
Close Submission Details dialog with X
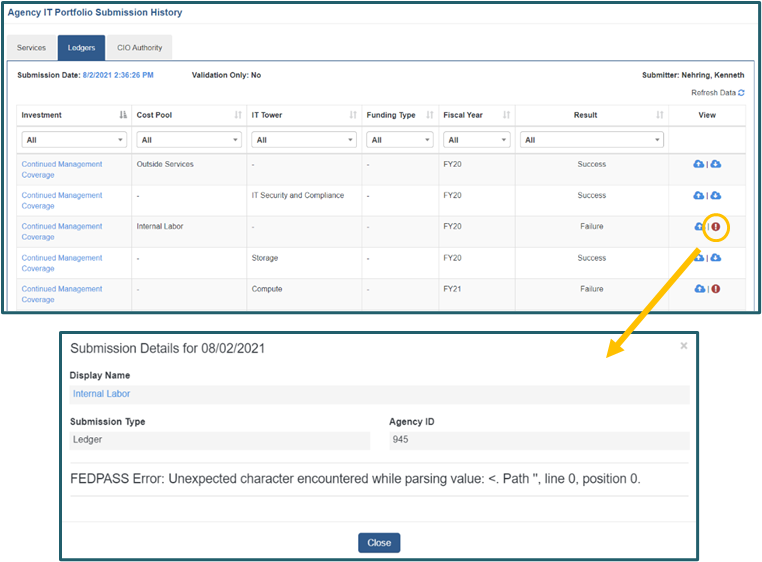pos(684,346)
